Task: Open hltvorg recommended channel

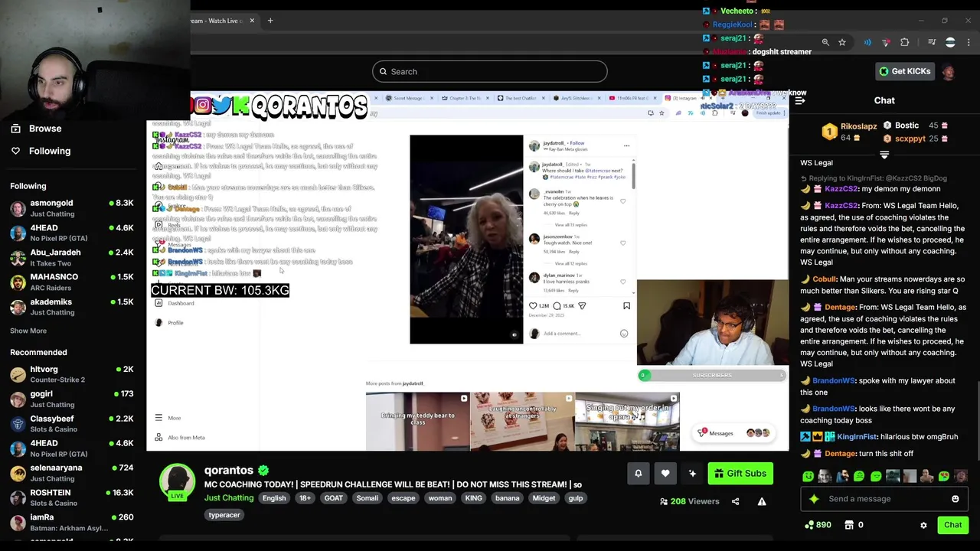Action: click(x=71, y=374)
